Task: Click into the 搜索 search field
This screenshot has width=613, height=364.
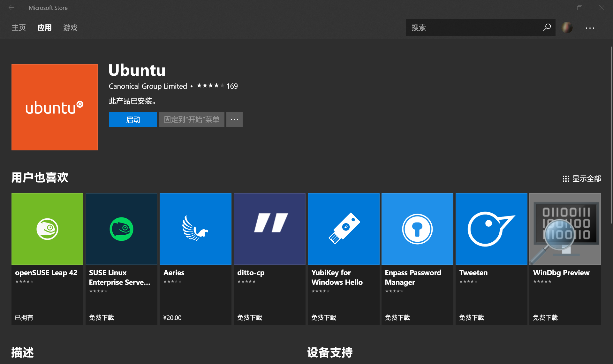Action: (473, 27)
